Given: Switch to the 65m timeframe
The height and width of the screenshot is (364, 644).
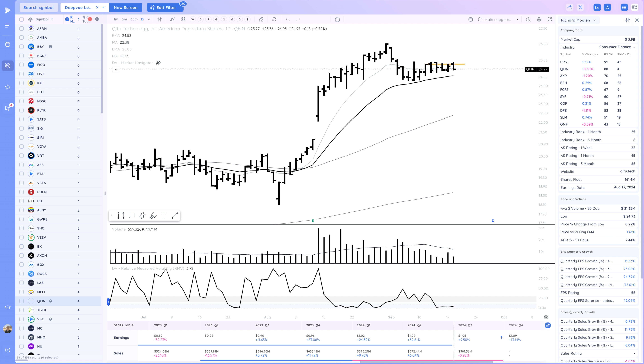Looking at the screenshot, I should (x=134, y=19).
